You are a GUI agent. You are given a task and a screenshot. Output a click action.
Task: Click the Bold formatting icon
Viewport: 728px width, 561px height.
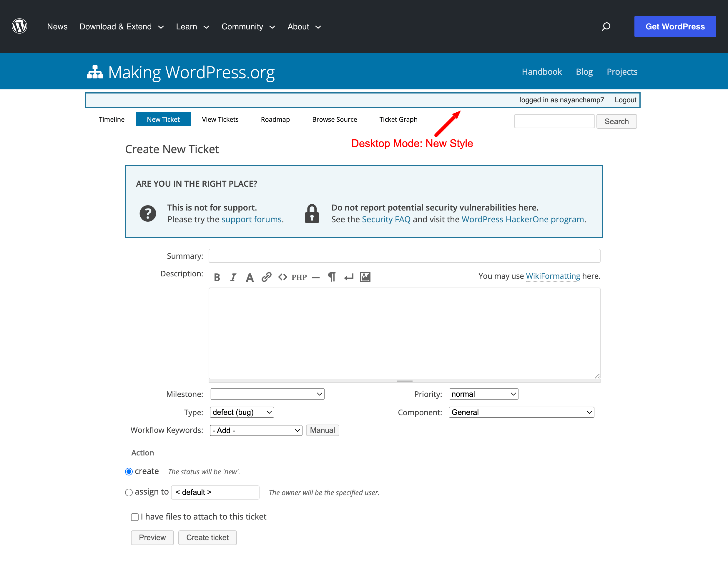coord(217,277)
